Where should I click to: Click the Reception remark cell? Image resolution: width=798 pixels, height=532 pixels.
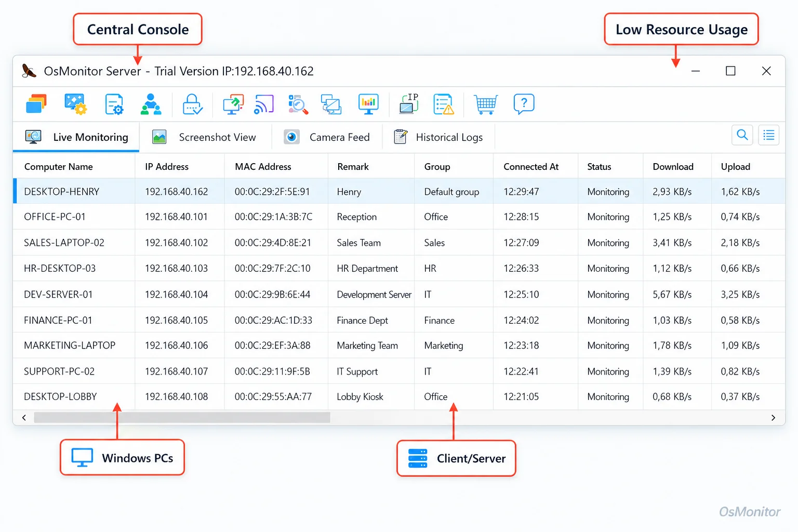pyautogui.click(x=356, y=217)
